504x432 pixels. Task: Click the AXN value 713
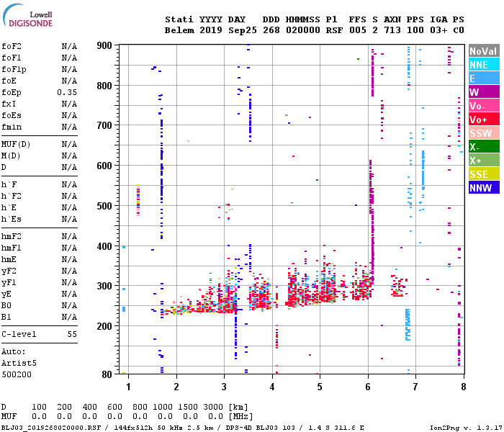point(392,30)
